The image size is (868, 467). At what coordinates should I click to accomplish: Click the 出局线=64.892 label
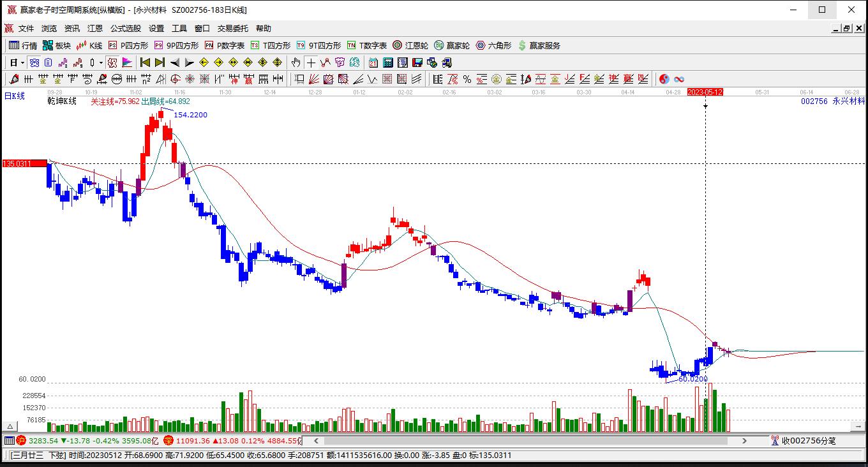click(x=165, y=101)
